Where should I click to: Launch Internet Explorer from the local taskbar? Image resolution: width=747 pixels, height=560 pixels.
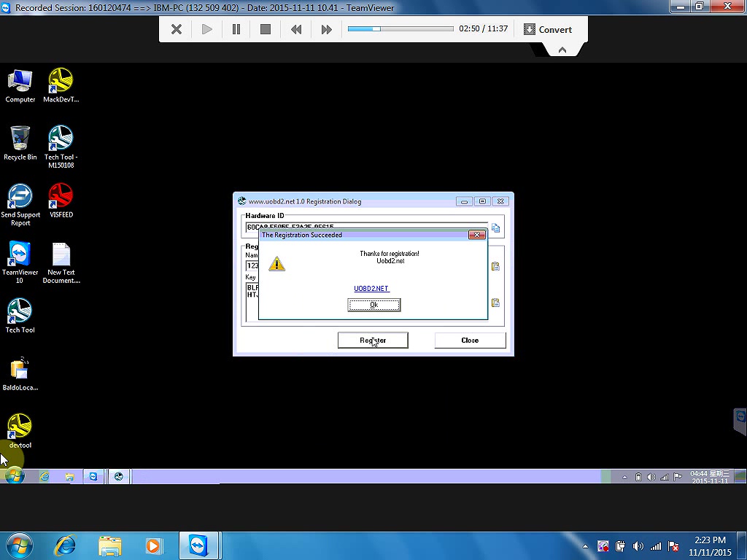pyautogui.click(x=65, y=545)
